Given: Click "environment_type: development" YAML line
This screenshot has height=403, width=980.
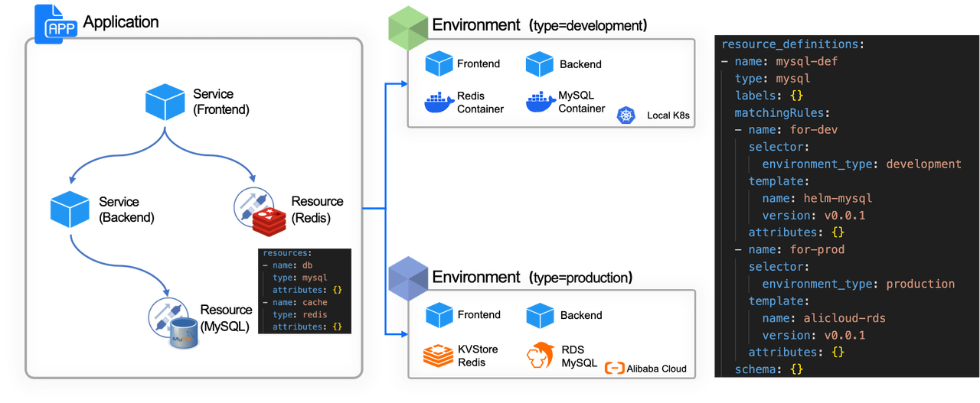Looking at the screenshot, I should coord(861,164).
